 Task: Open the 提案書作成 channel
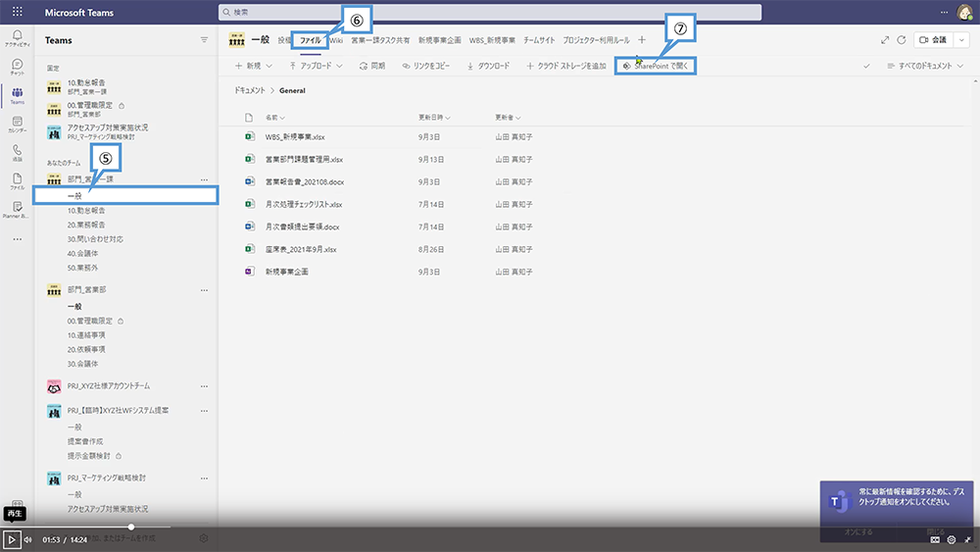point(85,441)
